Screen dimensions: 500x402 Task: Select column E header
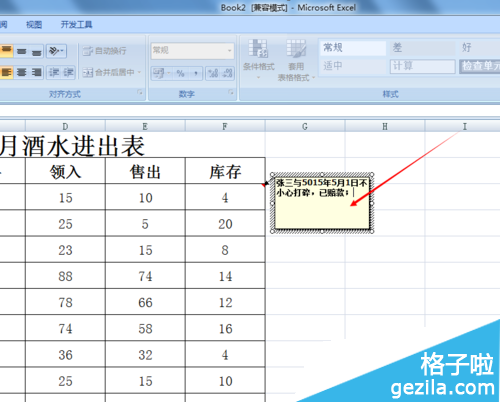tap(145, 126)
